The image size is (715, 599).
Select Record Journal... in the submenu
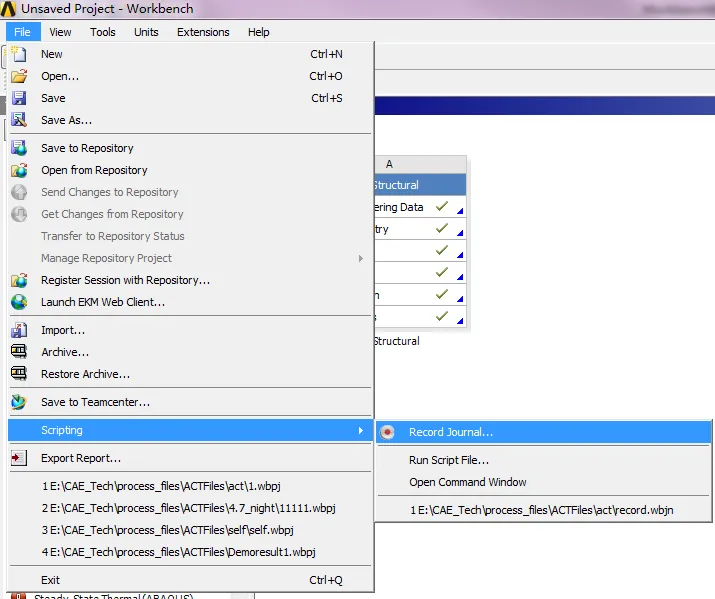(x=544, y=432)
